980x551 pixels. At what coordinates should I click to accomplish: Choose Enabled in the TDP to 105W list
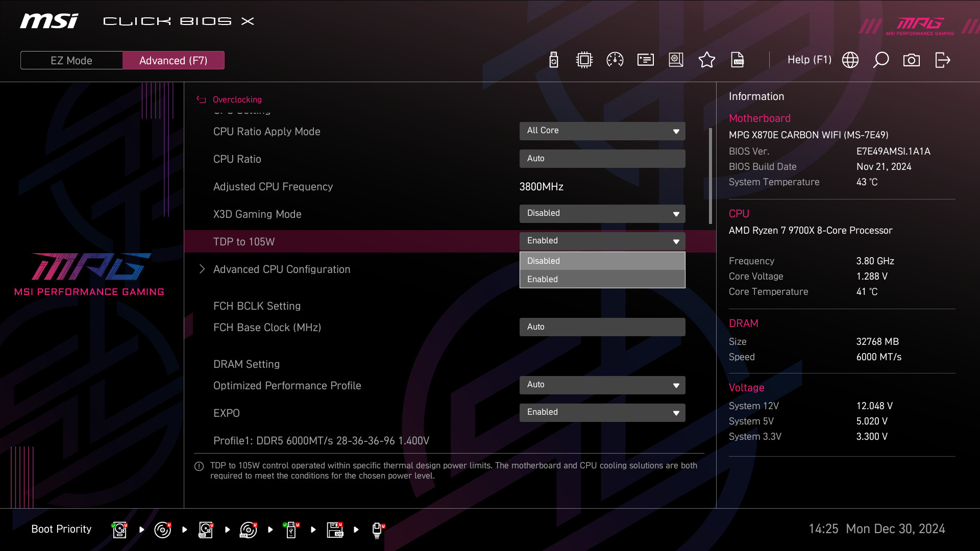pyautogui.click(x=602, y=279)
